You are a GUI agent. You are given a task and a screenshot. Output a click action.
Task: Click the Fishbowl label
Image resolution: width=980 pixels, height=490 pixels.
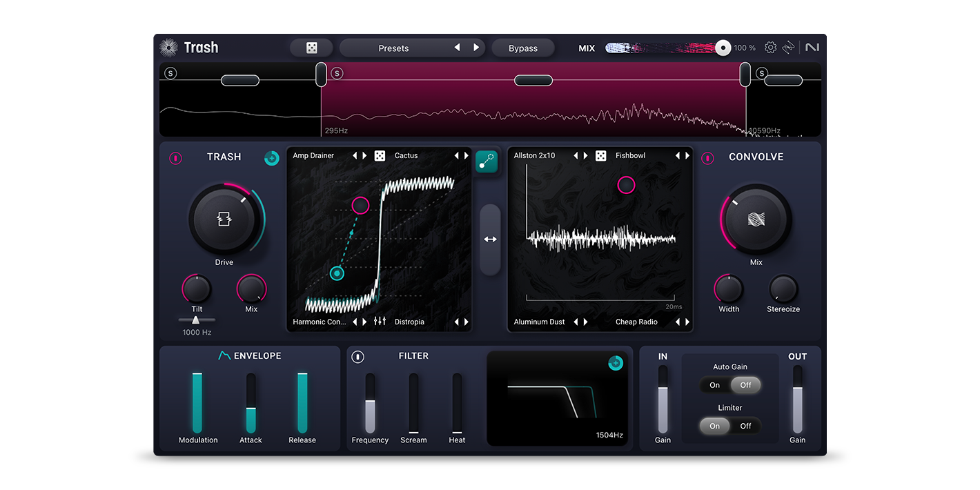pyautogui.click(x=631, y=156)
